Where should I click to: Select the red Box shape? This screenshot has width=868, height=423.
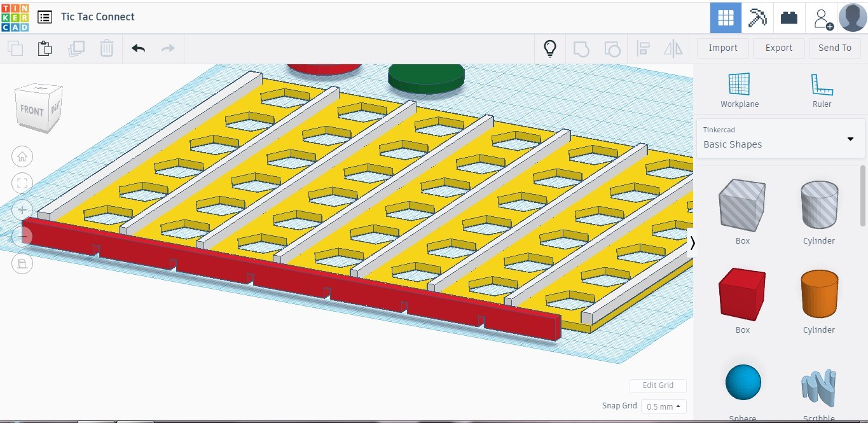tap(742, 295)
